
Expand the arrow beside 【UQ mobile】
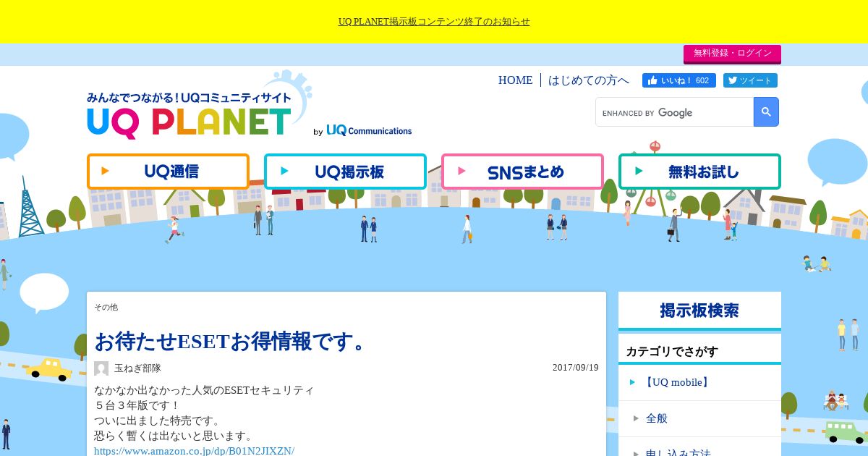pos(632,382)
